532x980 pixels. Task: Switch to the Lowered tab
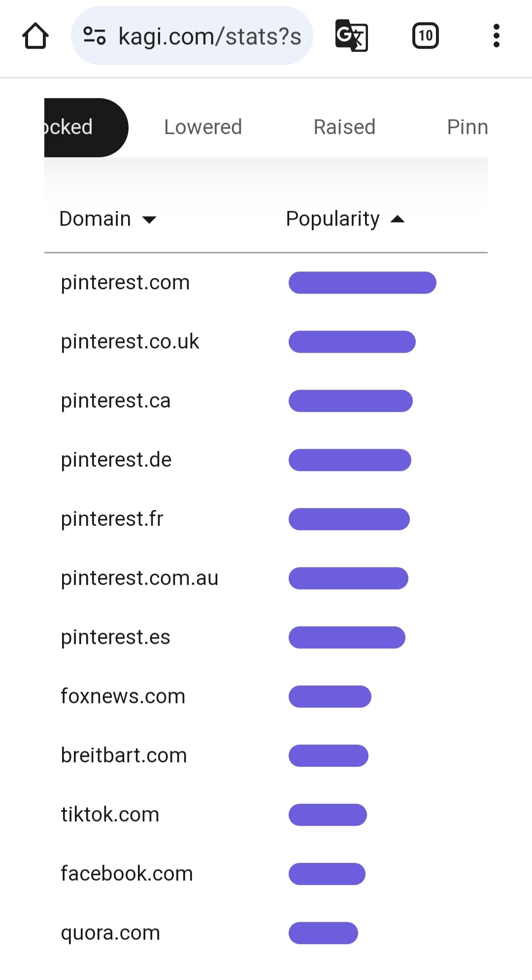(x=203, y=127)
